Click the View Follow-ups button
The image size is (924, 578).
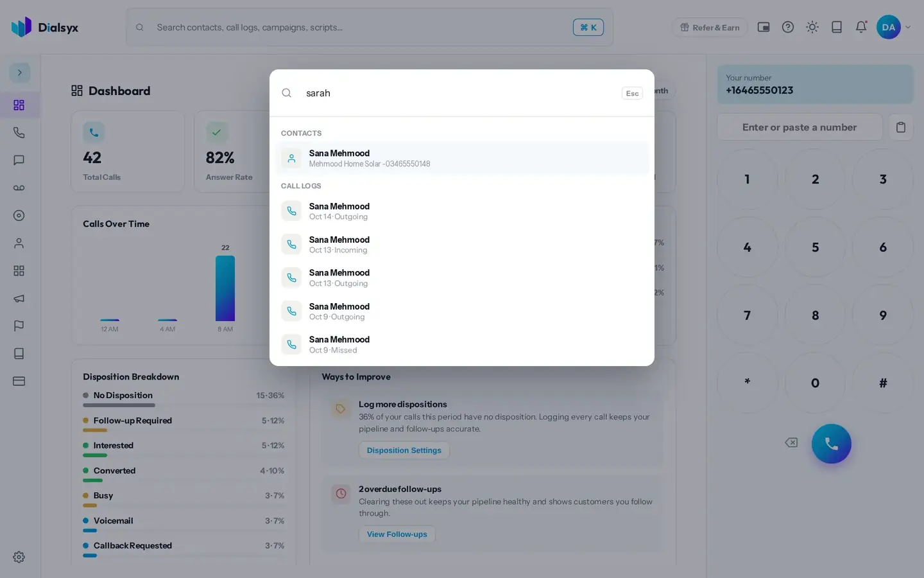click(397, 534)
